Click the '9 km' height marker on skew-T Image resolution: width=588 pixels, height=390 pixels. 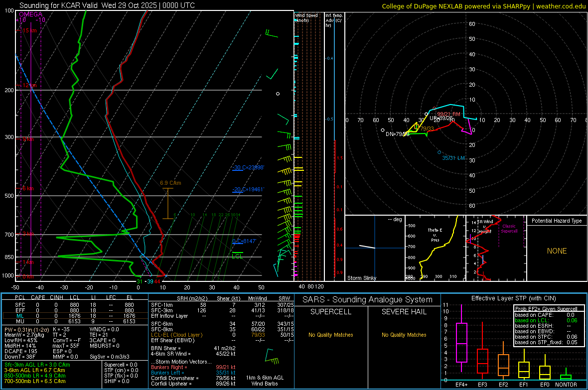[x=28, y=139]
